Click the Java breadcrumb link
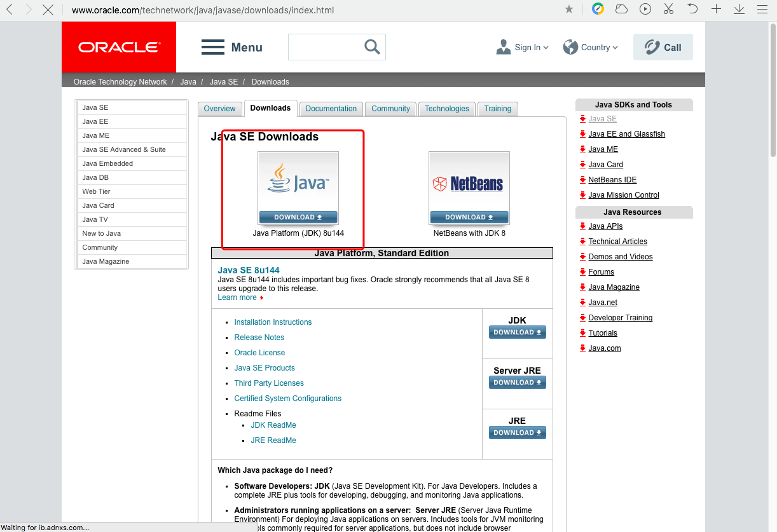The height and width of the screenshot is (532, 777). tap(188, 82)
